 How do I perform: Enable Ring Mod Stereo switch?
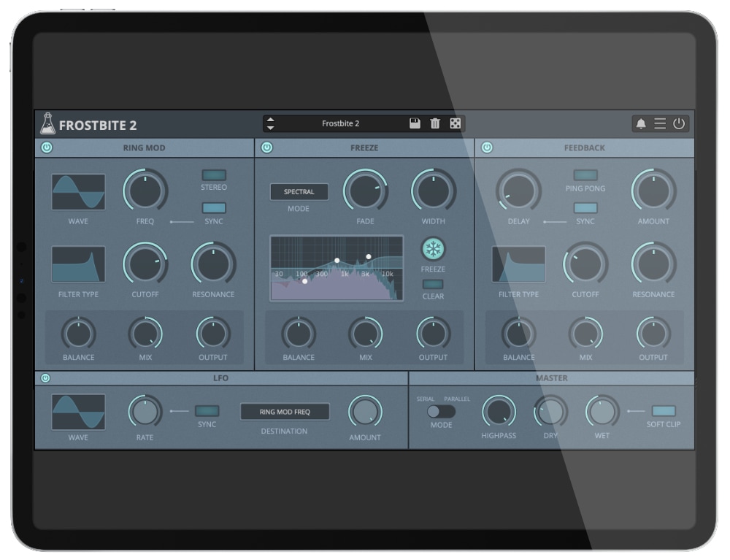point(214,175)
